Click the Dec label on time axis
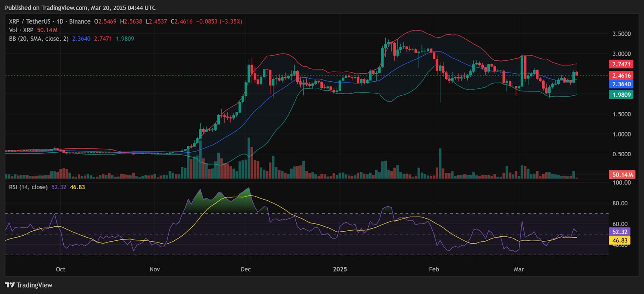 (x=246, y=269)
